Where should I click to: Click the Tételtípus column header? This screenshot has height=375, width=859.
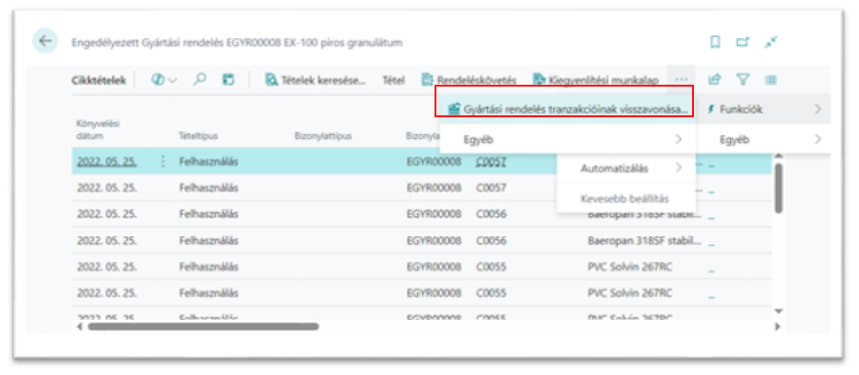pos(198,135)
